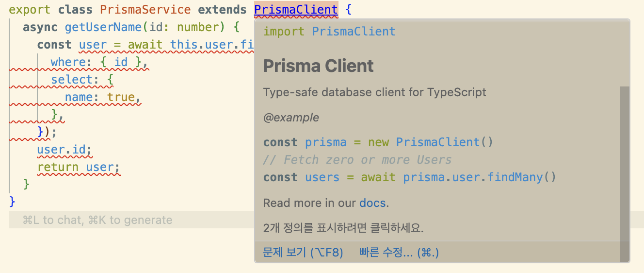Click the 'user.id;' statement
Image resolution: width=644 pixels, height=273 pixels.
point(64,150)
